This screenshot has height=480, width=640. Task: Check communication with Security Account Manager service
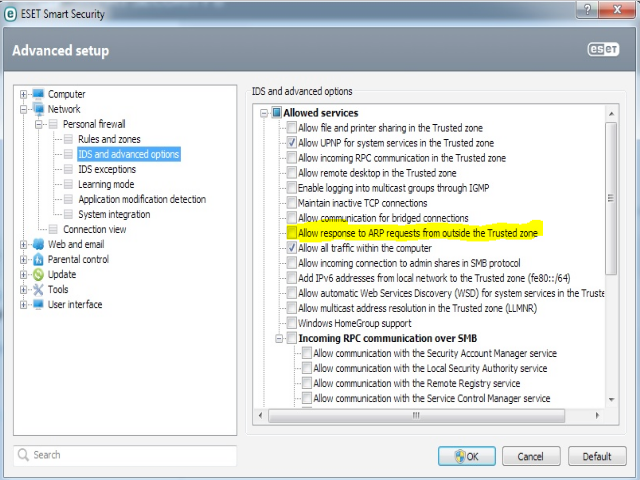pyautogui.click(x=307, y=353)
